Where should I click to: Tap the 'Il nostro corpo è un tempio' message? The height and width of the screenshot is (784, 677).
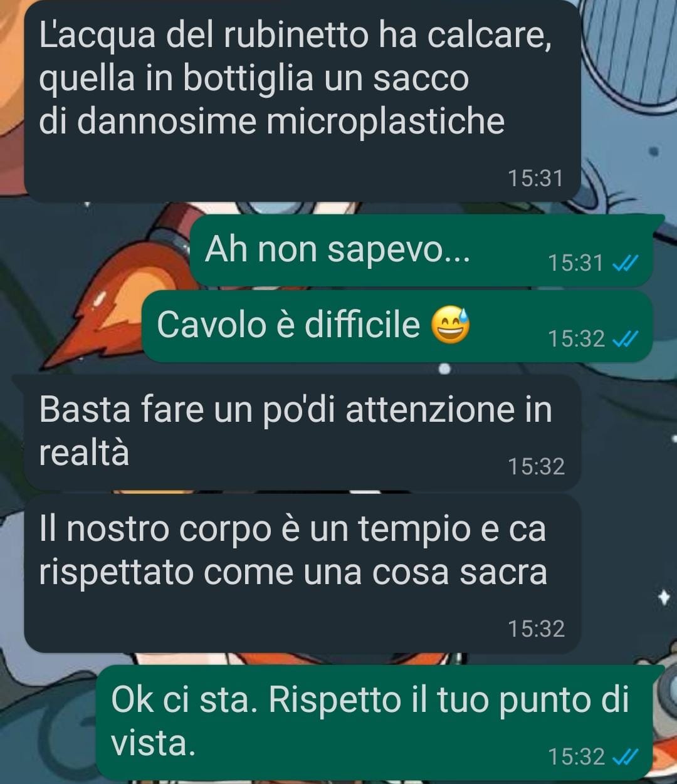(302, 573)
